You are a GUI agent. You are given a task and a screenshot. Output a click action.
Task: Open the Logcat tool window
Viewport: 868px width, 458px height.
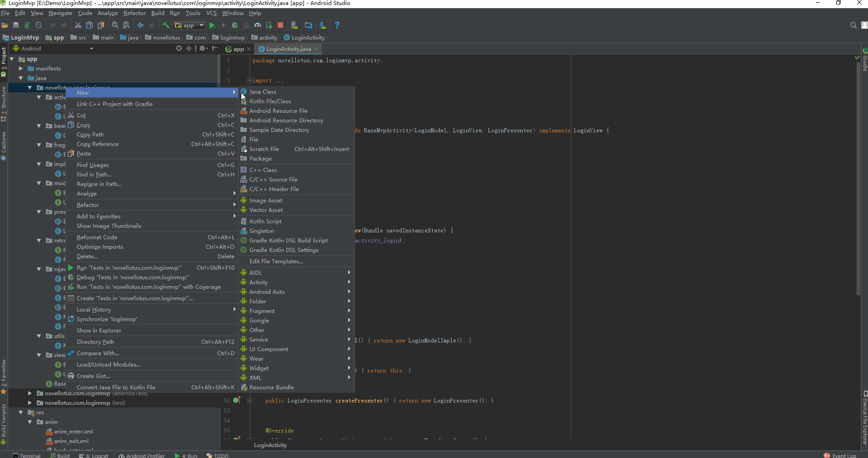pyautogui.click(x=97, y=455)
